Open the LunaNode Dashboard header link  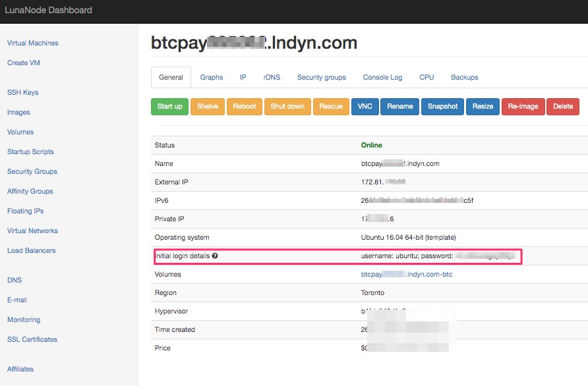[x=48, y=10]
